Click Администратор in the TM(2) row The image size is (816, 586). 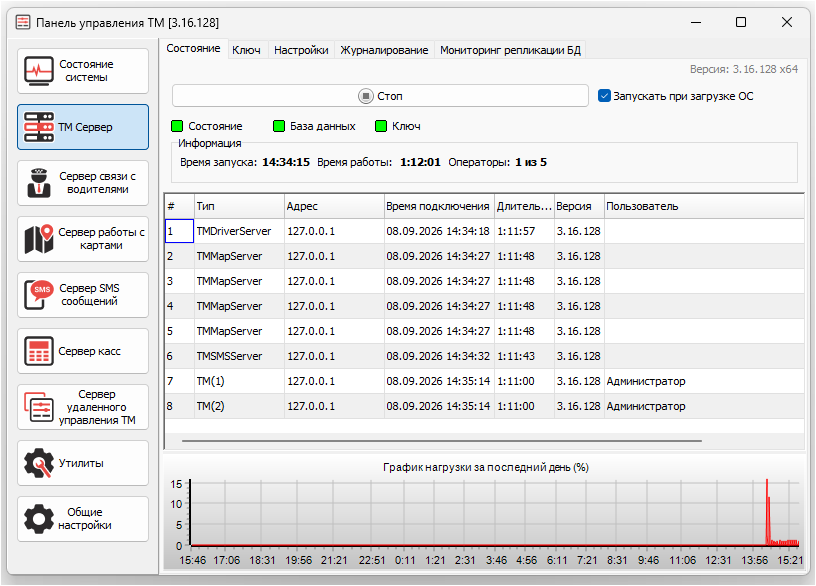[x=646, y=406]
